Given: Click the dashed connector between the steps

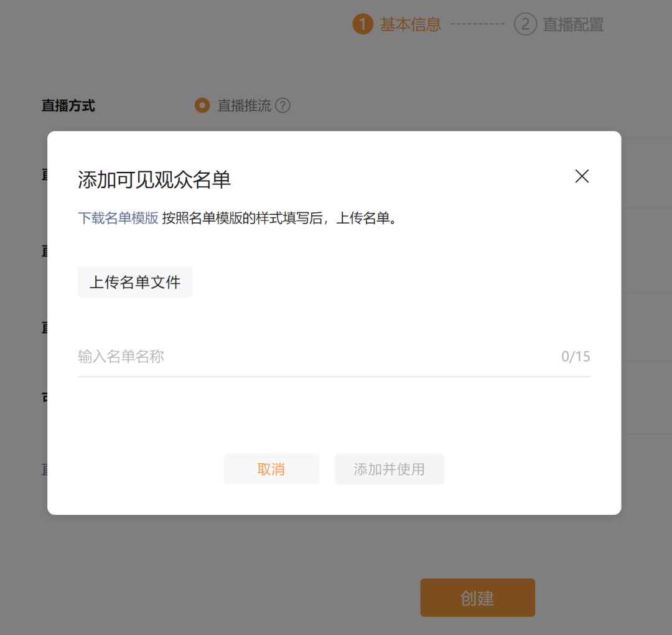Looking at the screenshot, I should pos(477,24).
